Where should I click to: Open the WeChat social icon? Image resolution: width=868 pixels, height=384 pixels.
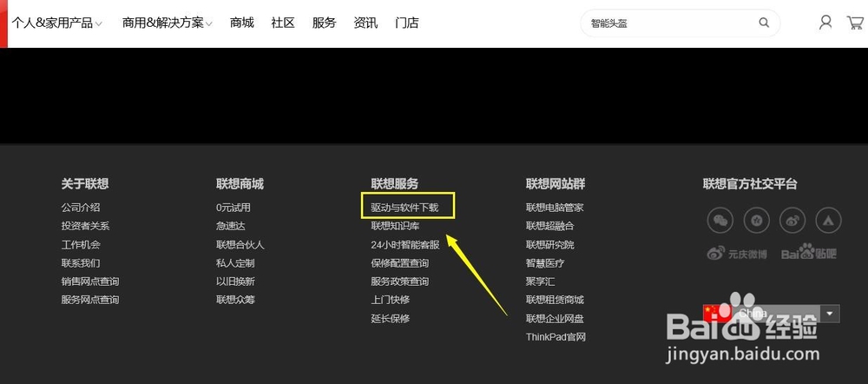(x=720, y=221)
